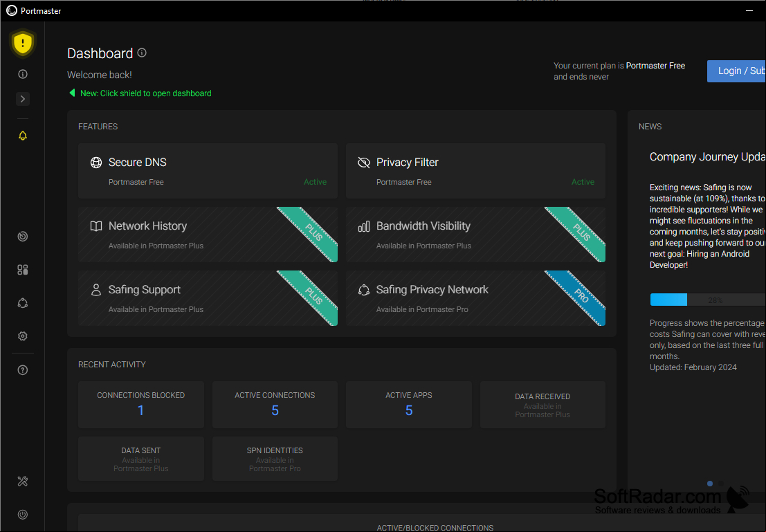
Task: Click the 'Privacy Filter' card title
Action: point(408,162)
